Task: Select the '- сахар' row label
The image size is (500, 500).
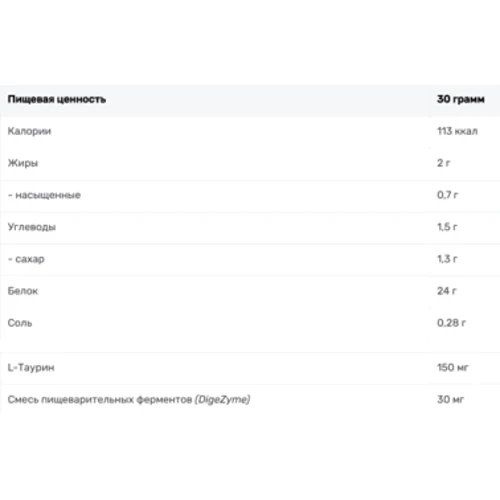Action: pyautogui.click(x=26, y=259)
